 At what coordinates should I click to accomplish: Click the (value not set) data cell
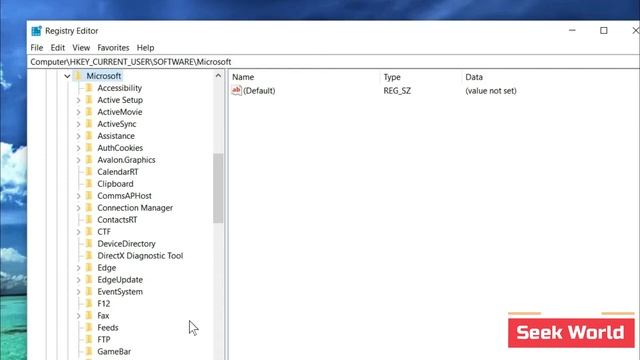click(x=491, y=91)
